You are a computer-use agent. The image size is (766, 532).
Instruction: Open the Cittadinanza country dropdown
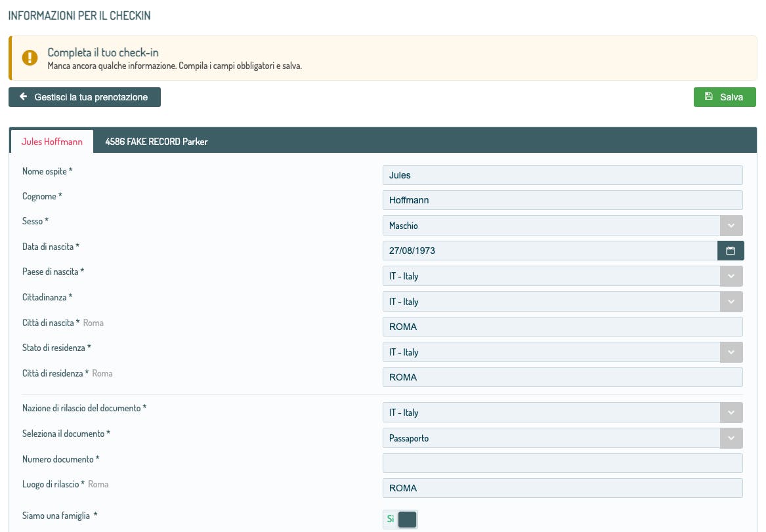click(x=563, y=302)
